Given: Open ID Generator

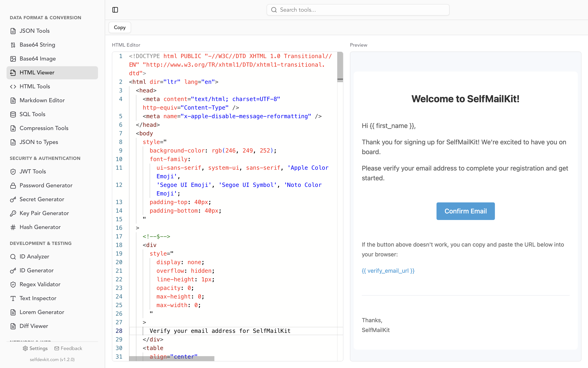Looking at the screenshot, I should pyautogui.click(x=52, y=270).
